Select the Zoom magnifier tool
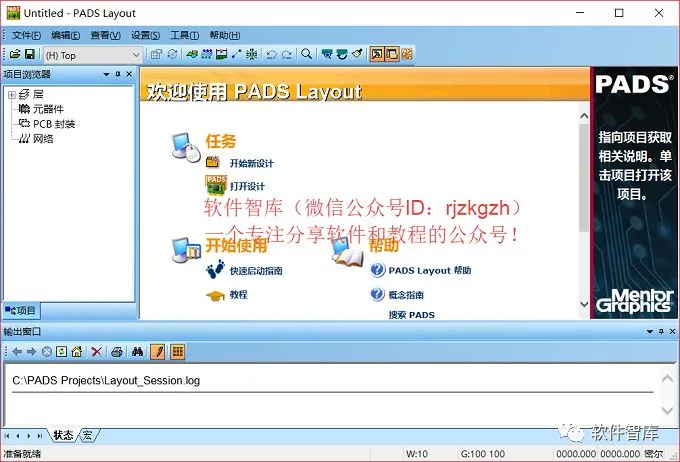 [306, 54]
